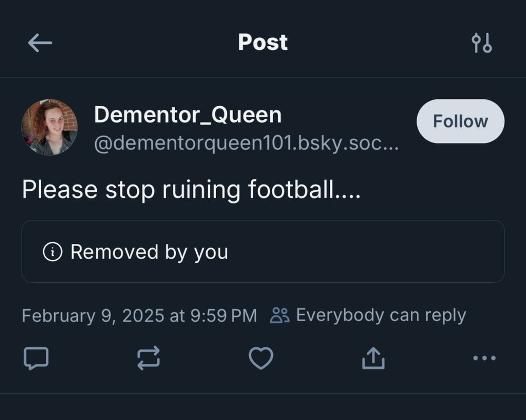Viewport: 526px width, 420px height.
Task: Repost using the looping arrows icon
Action: 149,358
